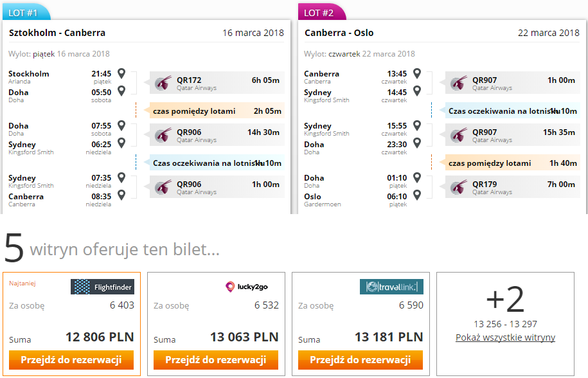Click the lucky2go logo
Screen dimensions: 588x378
[246, 287]
